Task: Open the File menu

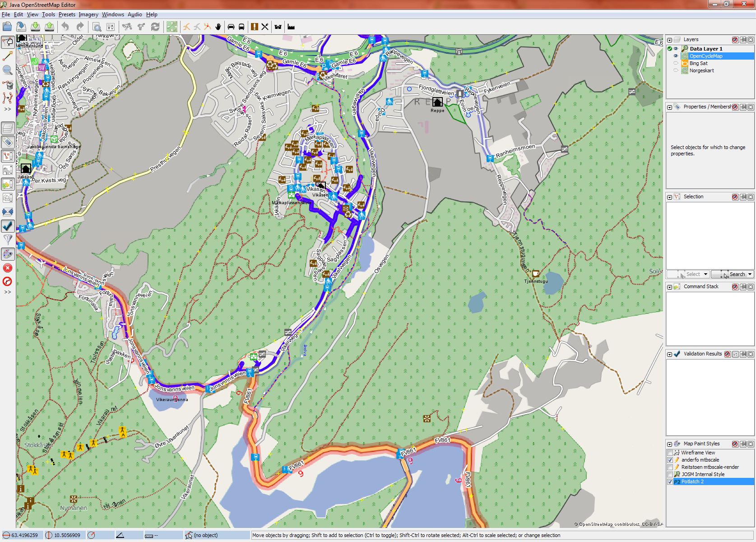Action: pyautogui.click(x=6, y=14)
